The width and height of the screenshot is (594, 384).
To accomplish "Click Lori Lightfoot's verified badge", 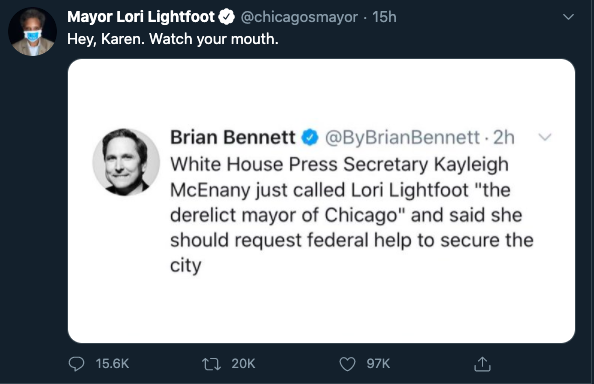I will [227, 17].
